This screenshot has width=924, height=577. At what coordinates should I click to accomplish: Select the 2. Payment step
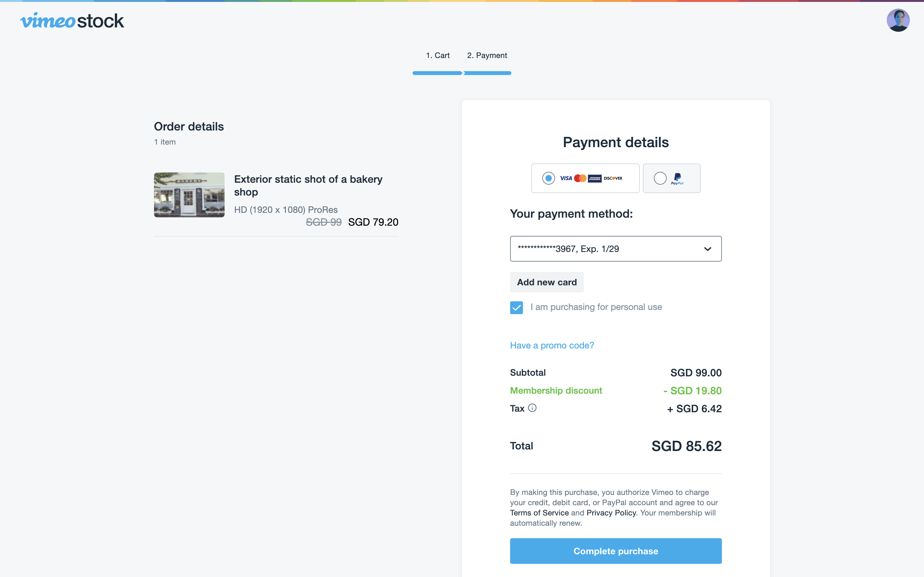pos(487,55)
